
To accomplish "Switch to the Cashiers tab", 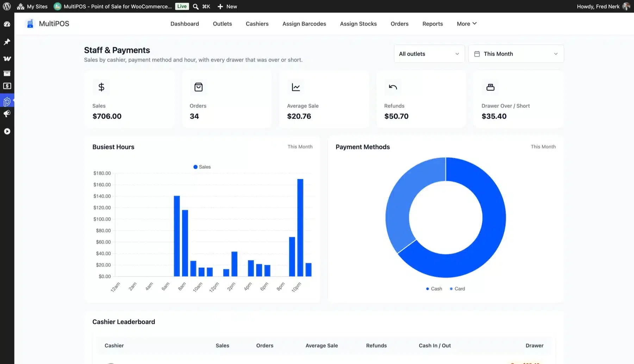I will tap(257, 24).
